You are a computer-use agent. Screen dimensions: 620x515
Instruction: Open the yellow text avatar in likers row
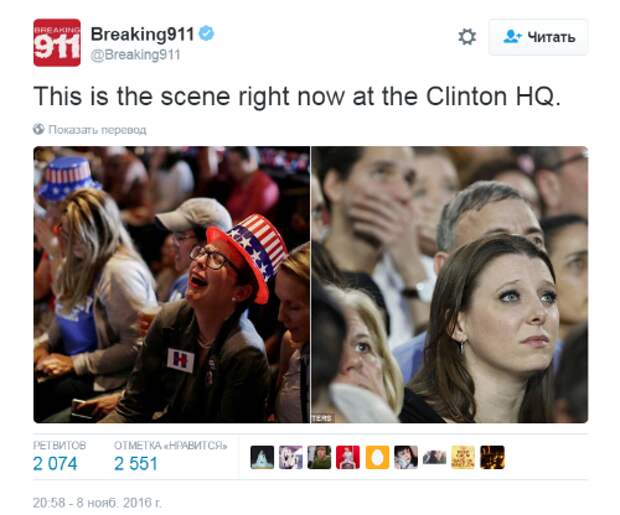[x=463, y=457]
